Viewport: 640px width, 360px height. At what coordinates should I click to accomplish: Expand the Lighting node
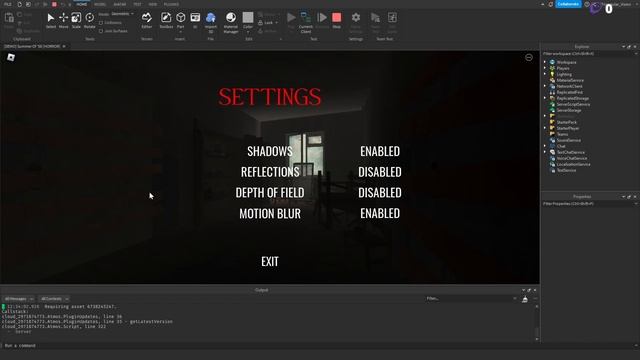pyautogui.click(x=545, y=74)
